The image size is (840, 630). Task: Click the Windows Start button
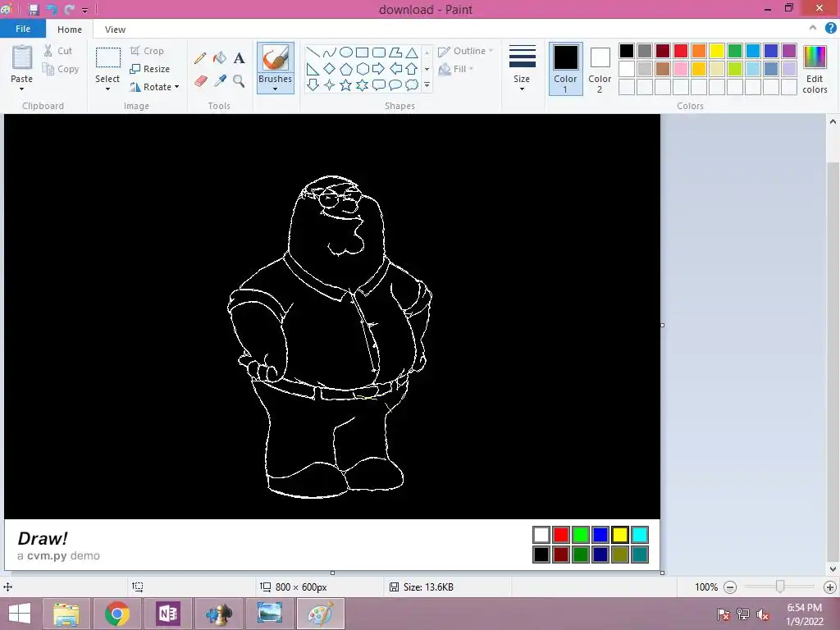pyautogui.click(x=20, y=614)
